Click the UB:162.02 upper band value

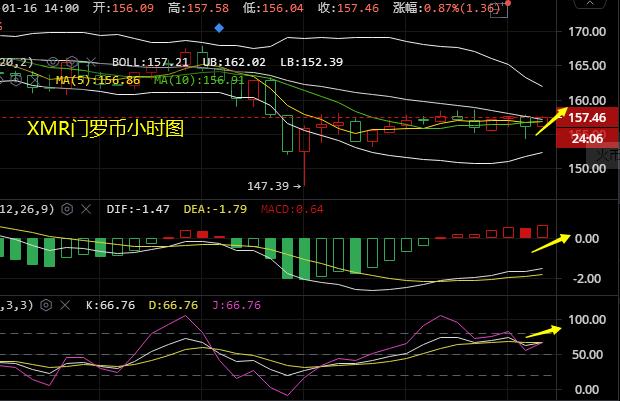pos(234,62)
